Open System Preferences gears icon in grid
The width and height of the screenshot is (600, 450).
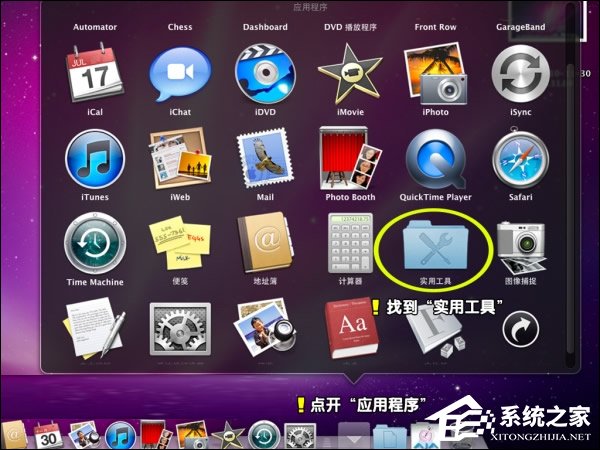[x=180, y=329]
